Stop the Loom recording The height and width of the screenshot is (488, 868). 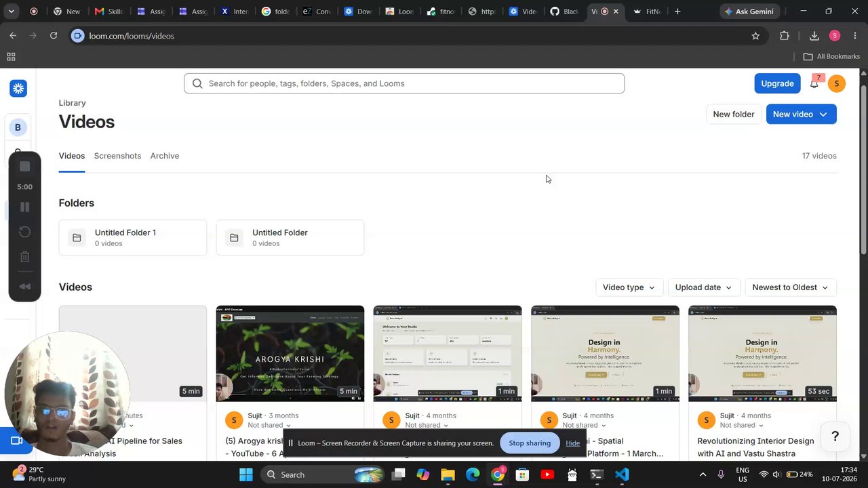pos(25,167)
